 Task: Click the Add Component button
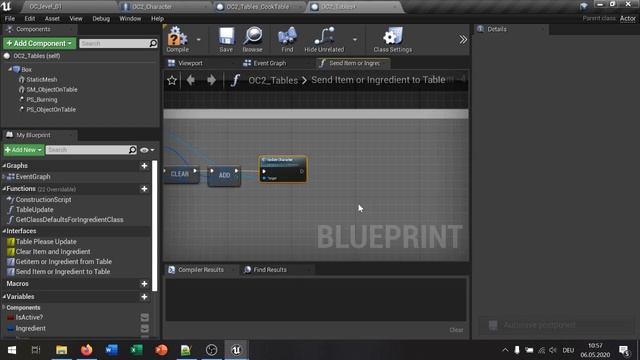click(x=39, y=43)
